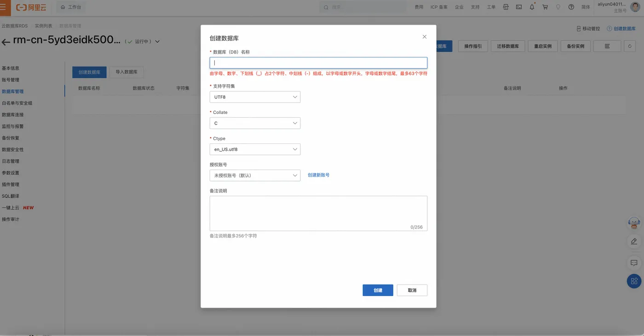Open the chat message floating icon
Viewport: 644px width, 336px height.
(634, 263)
